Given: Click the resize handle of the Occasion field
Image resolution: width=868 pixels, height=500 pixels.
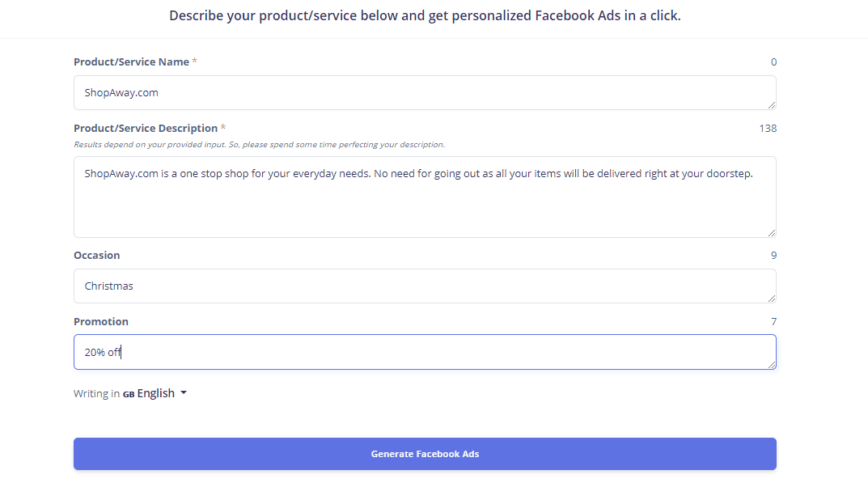Looking at the screenshot, I should click(772, 299).
